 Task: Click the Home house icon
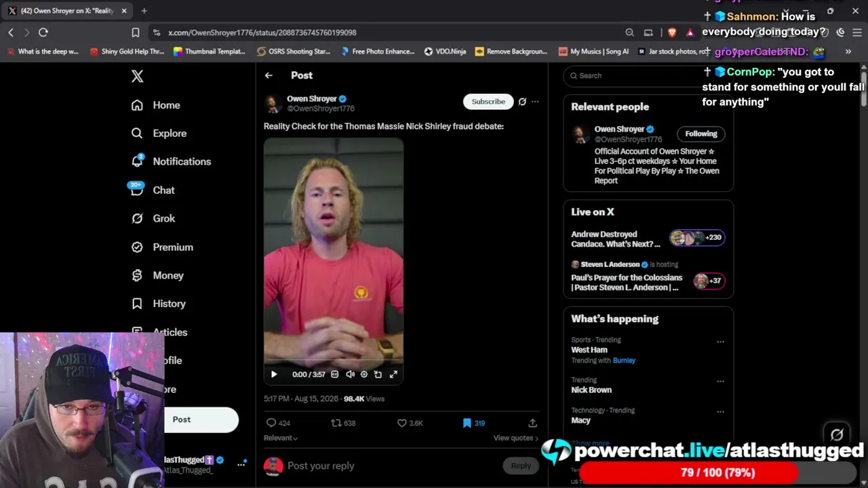(137, 105)
